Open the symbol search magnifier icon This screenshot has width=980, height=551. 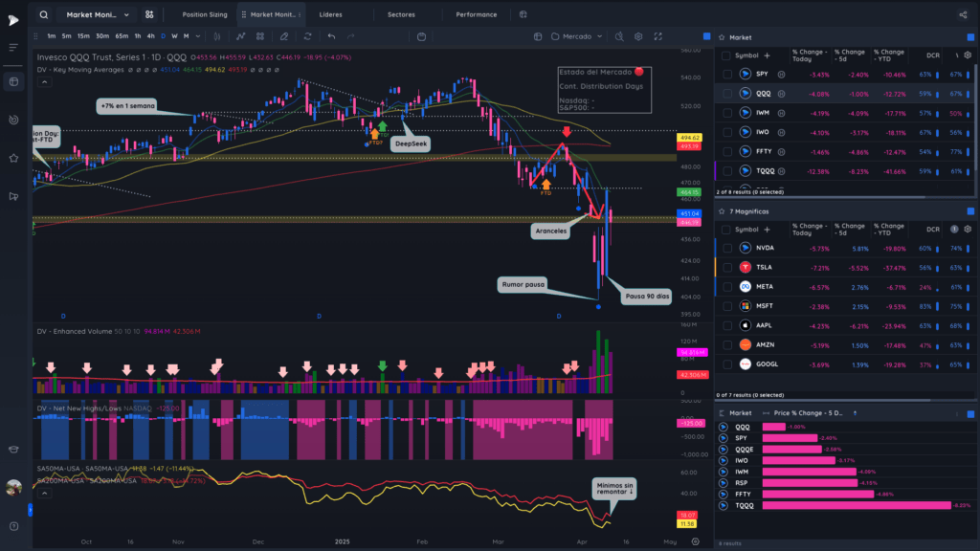point(43,14)
